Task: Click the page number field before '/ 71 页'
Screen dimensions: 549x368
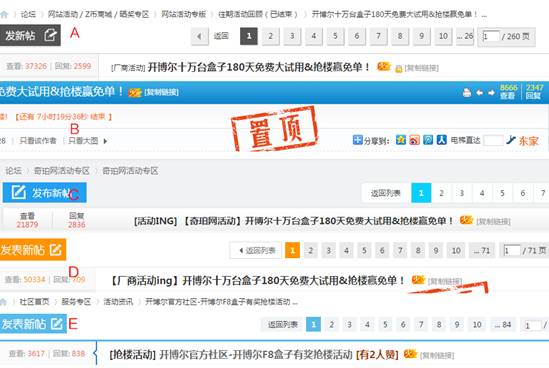Action: pos(512,251)
